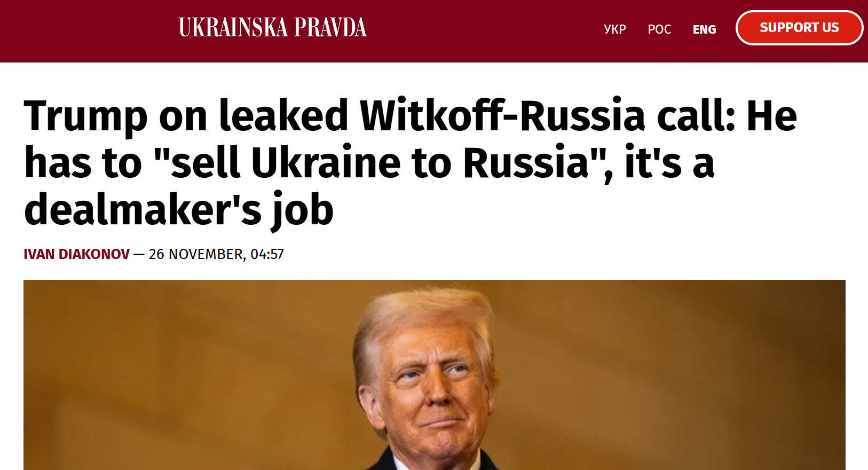The width and height of the screenshot is (868, 470).
Task: Switch to Russian language РОС
Action: (659, 29)
